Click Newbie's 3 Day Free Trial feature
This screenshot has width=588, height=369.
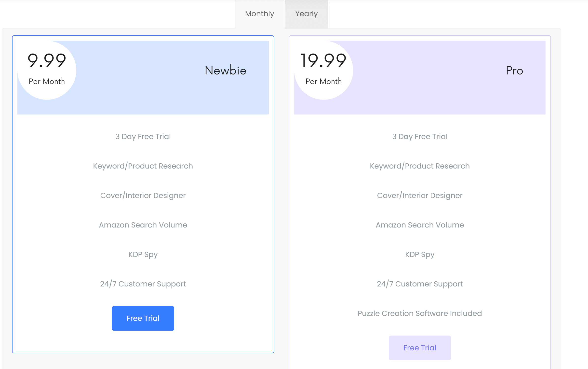pos(143,136)
